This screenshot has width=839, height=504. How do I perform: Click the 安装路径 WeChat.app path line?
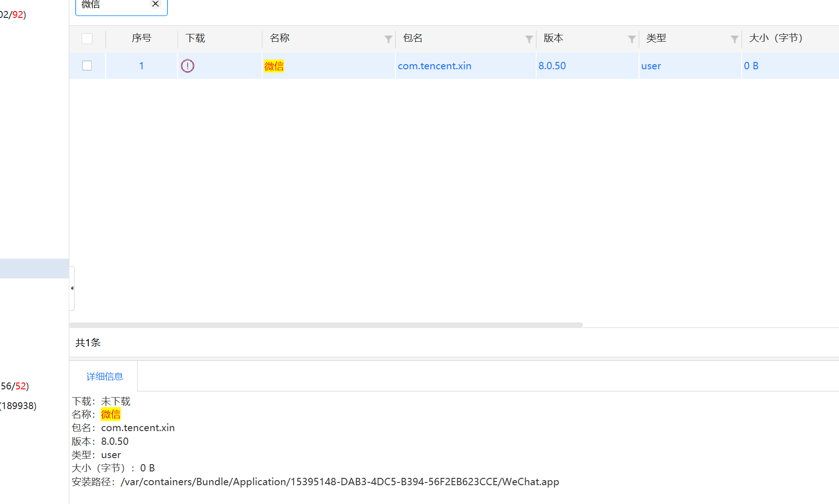click(x=315, y=482)
